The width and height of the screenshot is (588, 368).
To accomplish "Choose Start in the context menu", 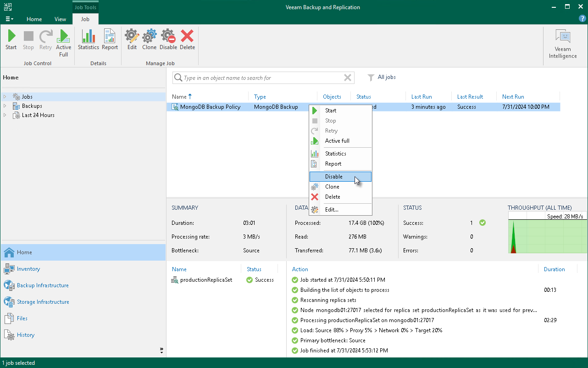I will click(x=340, y=111).
